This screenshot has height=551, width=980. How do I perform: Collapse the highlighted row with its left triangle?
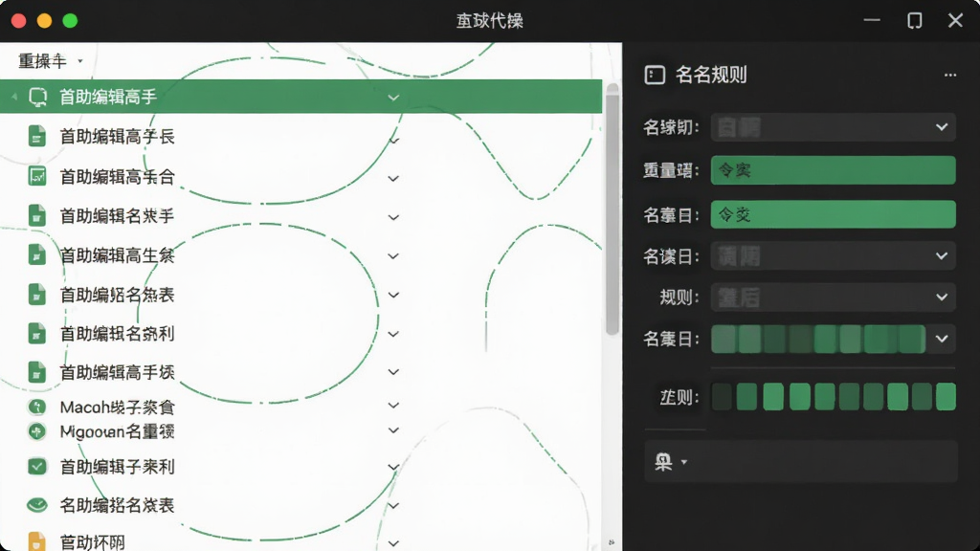click(13, 97)
